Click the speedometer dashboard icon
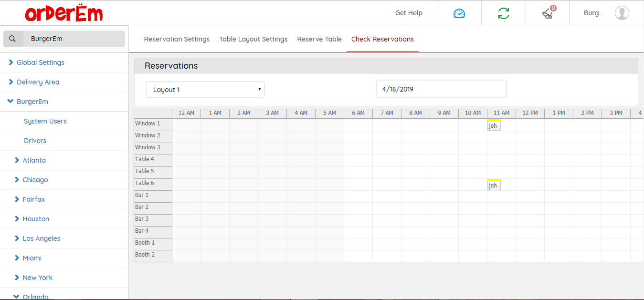 coord(459,13)
